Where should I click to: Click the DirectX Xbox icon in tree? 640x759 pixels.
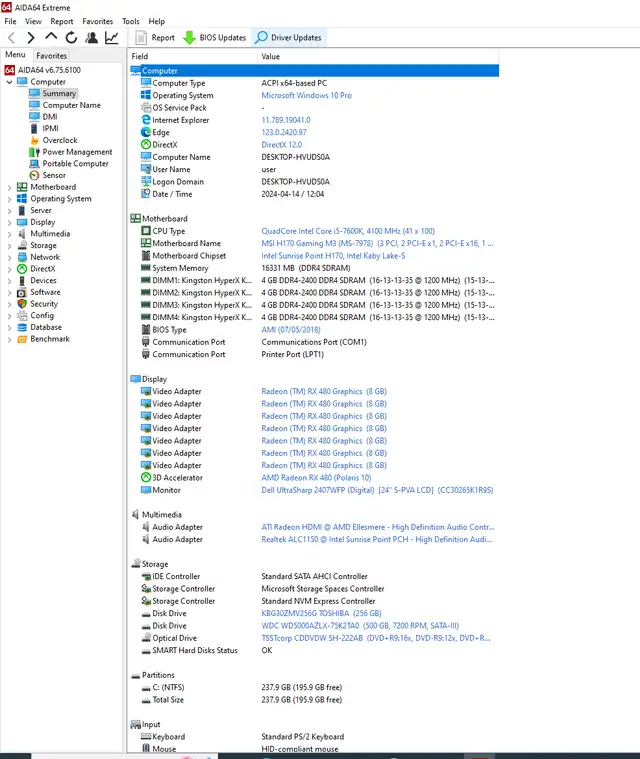(22, 269)
